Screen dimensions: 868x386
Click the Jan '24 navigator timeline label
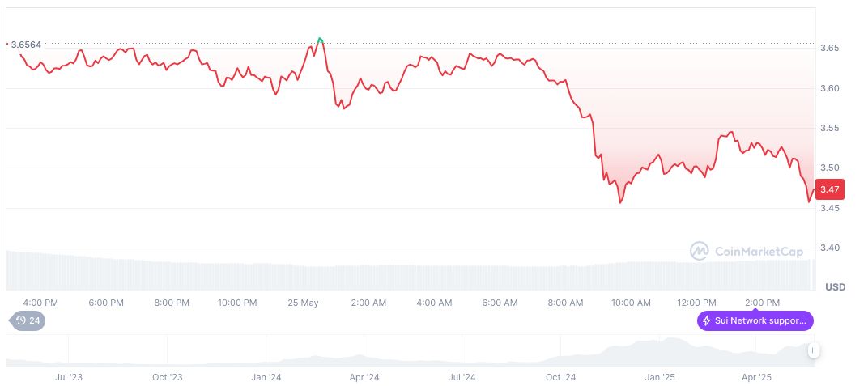coord(266,377)
